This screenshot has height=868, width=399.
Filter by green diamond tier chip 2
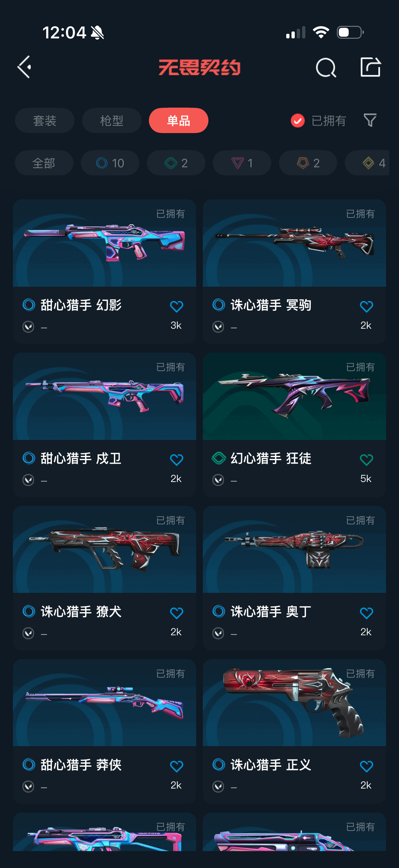point(176,163)
